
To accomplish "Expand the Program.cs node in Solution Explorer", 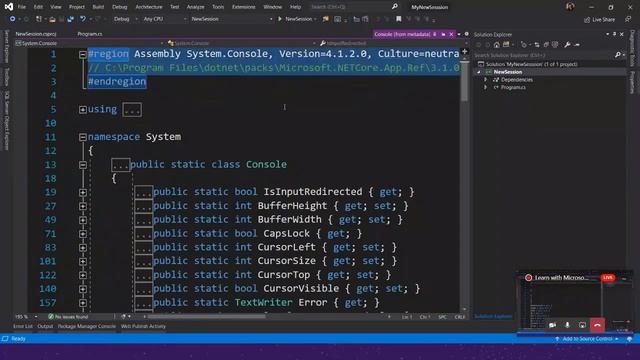I will click(x=485, y=87).
